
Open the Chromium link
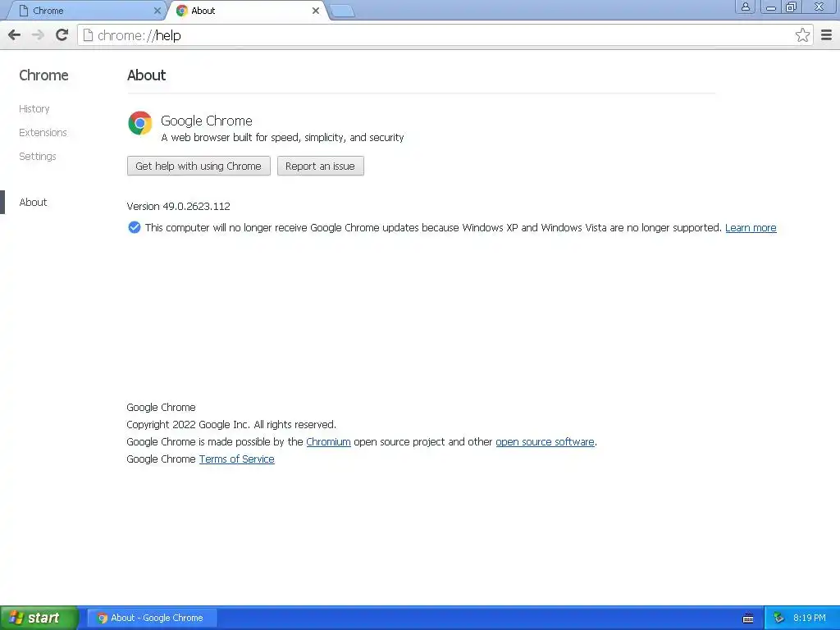pyautogui.click(x=328, y=442)
